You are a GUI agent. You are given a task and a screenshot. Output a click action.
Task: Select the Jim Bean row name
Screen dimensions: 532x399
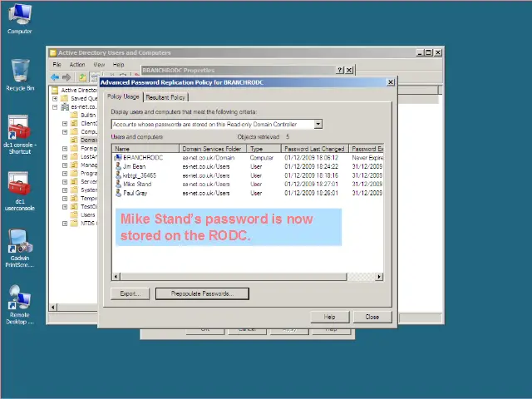pos(134,166)
